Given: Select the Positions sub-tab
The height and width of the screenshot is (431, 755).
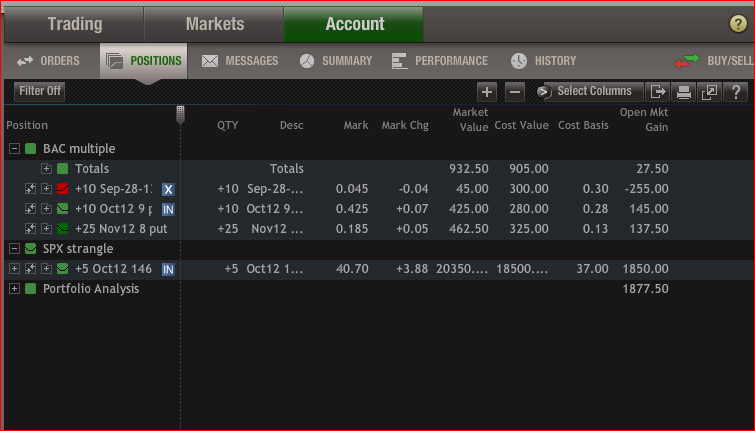Looking at the screenshot, I should pos(143,61).
